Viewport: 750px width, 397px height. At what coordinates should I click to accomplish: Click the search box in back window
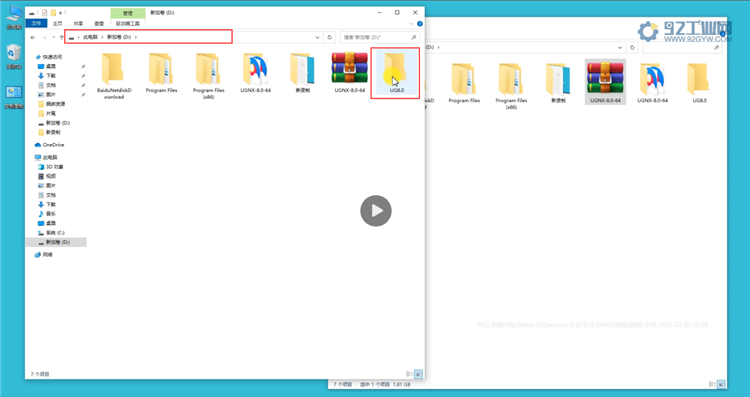tap(682, 47)
